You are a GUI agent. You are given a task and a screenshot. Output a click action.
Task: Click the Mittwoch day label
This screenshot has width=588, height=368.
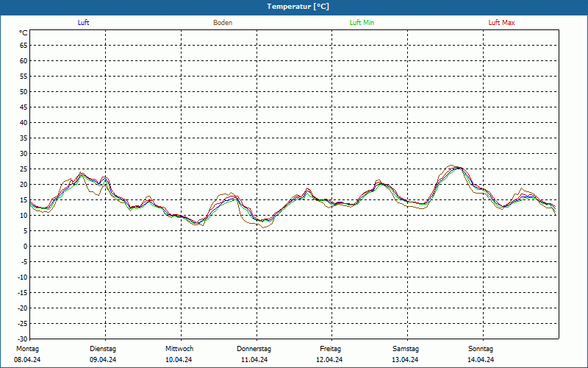179,349
